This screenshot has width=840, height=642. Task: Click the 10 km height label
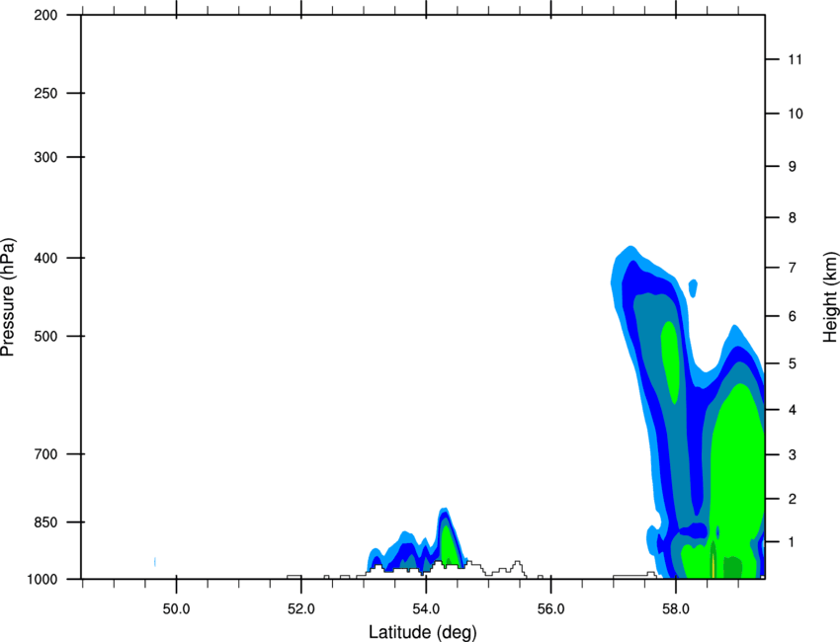coord(795,114)
